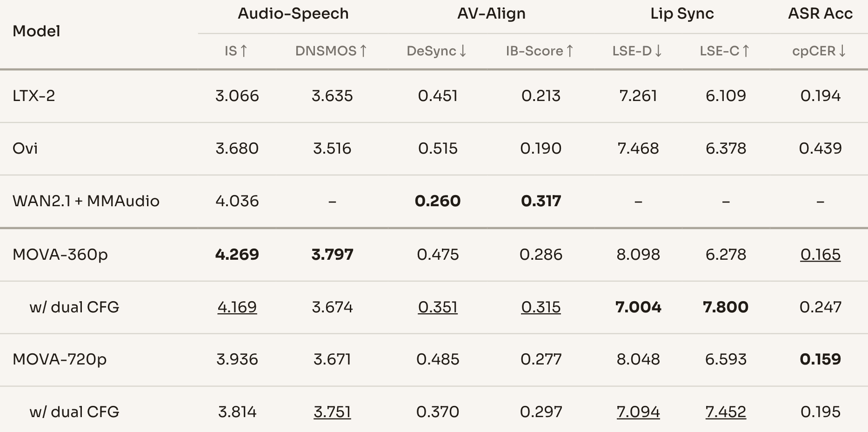The height and width of the screenshot is (432, 868).
Task: Click the up arrow beside IS
Action: coord(243,51)
